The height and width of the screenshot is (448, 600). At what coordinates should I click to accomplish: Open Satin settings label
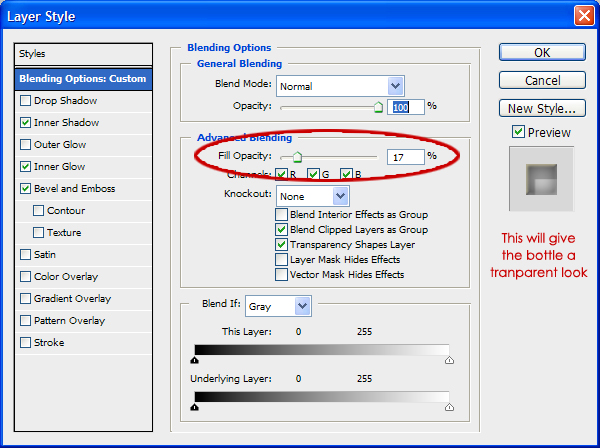(45, 255)
